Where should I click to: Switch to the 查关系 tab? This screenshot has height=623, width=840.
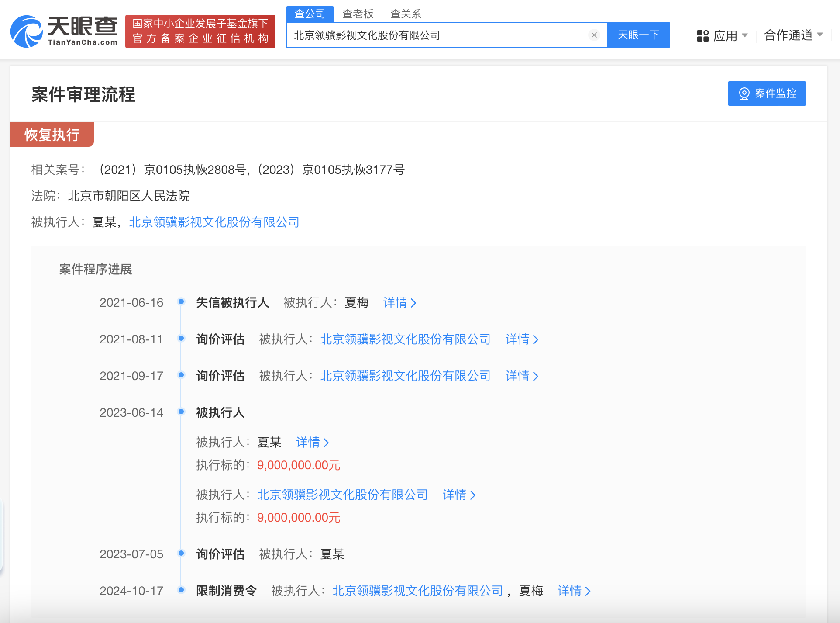point(406,14)
